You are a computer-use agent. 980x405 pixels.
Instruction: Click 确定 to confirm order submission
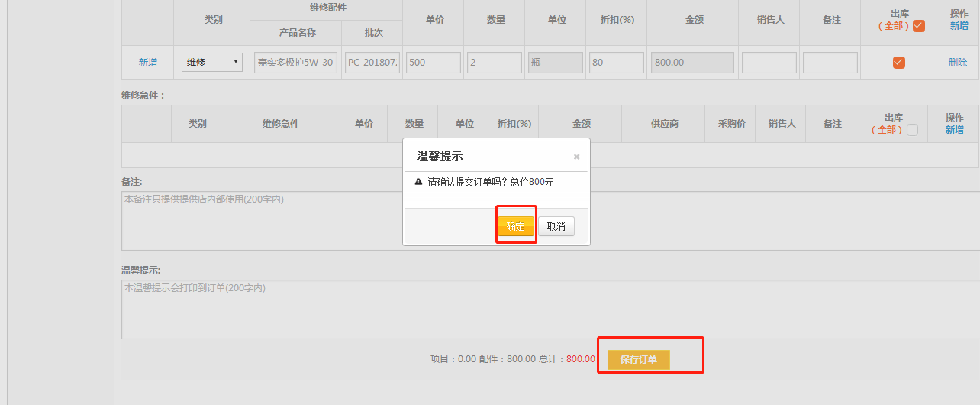pos(515,226)
